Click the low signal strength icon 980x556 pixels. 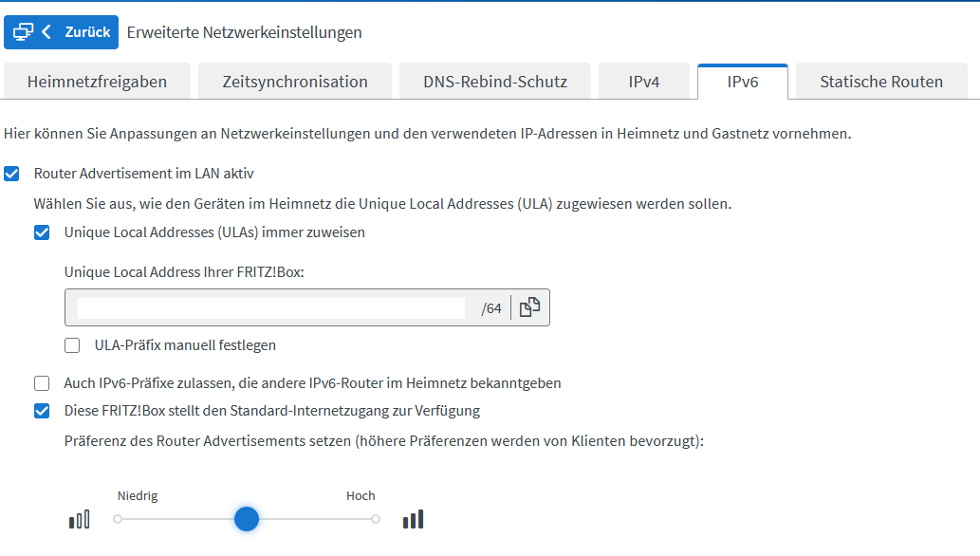[80, 519]
